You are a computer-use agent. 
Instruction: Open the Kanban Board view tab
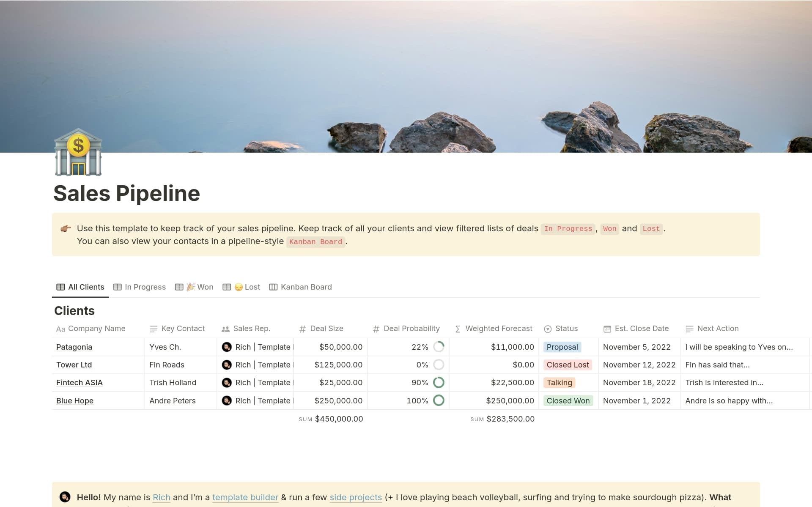pos(301,287)
